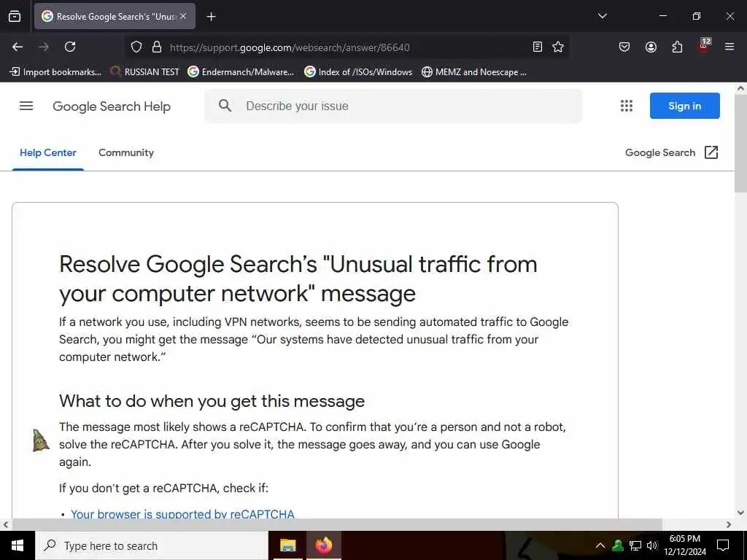This screenshot has height=560, width=747.
Task: Expand the list all tabs chevron
Action: tap(602, 16)
